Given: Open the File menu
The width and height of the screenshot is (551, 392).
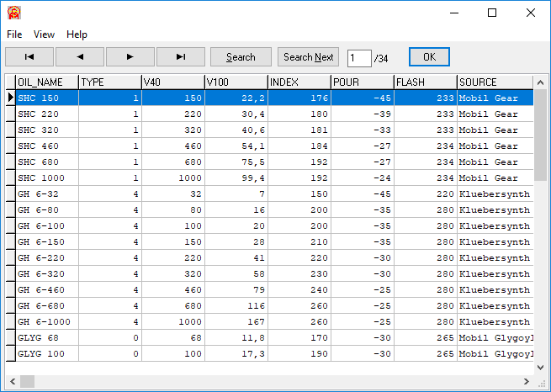Looking at the screenshot, I should [14, 34].
